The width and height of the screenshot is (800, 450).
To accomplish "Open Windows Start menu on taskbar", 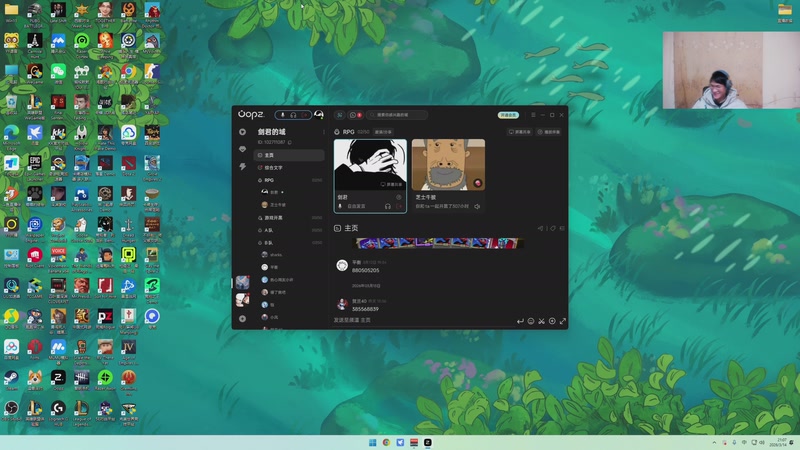I will pyautogui.click(x=372, y=442).
